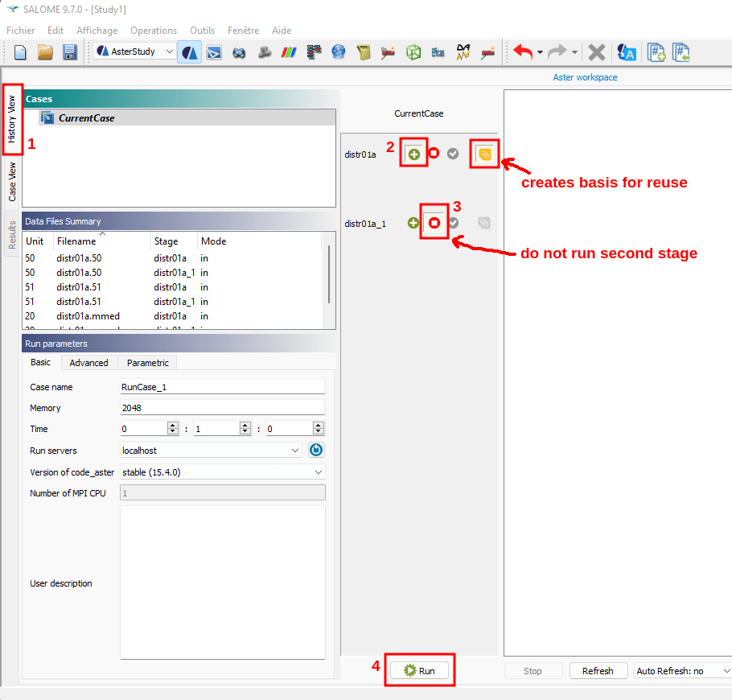
Task: Toggle the yellow reusable basis icon for distr01a
Action: [x=484, y=154]
